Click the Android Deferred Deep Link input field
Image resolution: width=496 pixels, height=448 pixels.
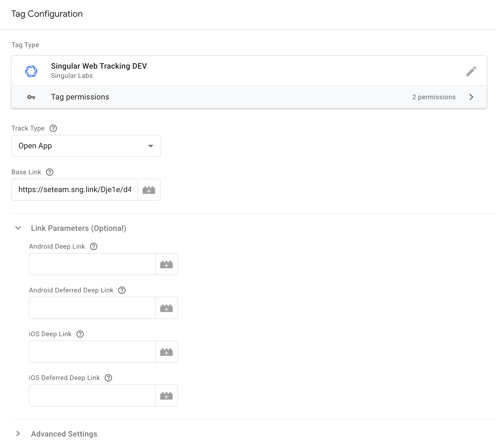tap(92, 308)
